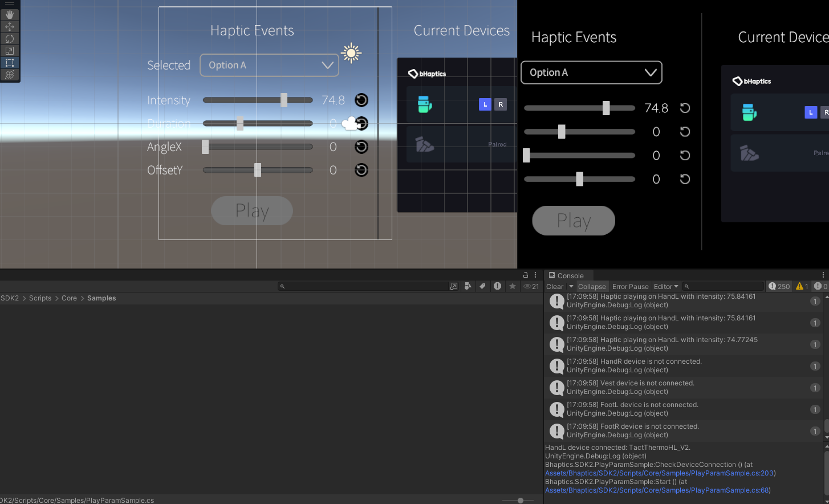Viewport: 829px width, 504px height.
Task: Click AngleX slider handle in Scene view
Action: (x=205, y=147)
